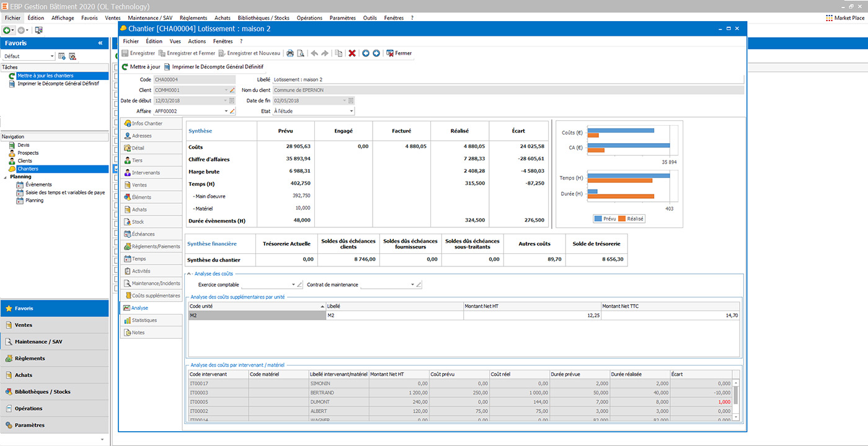Click Imprimer le Décompte Général Définitif toolbar button
868x446 pixels.
tap(213, 66)
